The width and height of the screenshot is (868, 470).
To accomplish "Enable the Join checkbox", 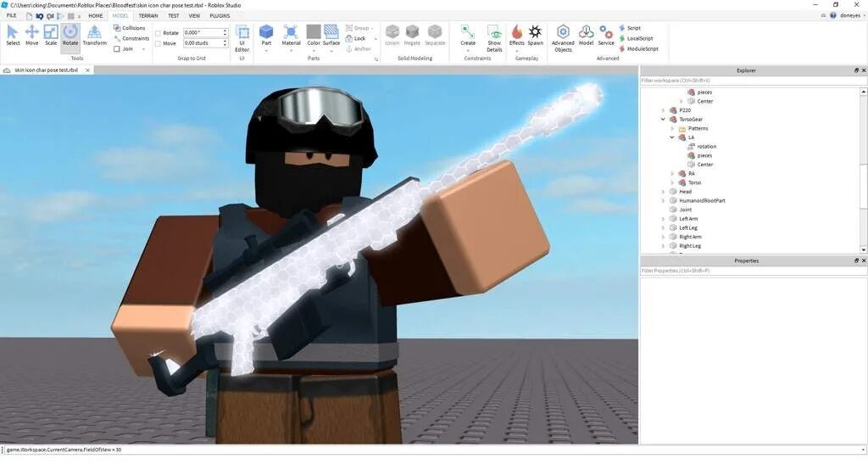I will point(117,48).
